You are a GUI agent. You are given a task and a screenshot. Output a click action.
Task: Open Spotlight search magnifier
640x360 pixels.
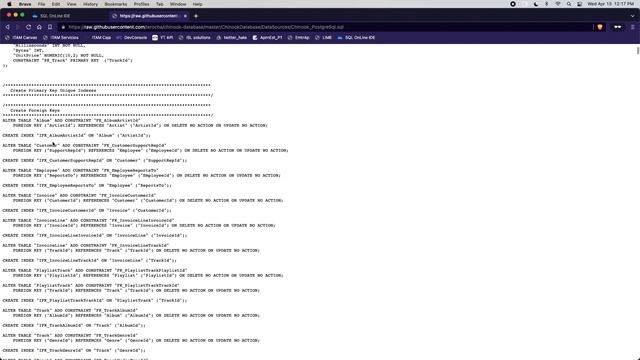pos(569,4)
